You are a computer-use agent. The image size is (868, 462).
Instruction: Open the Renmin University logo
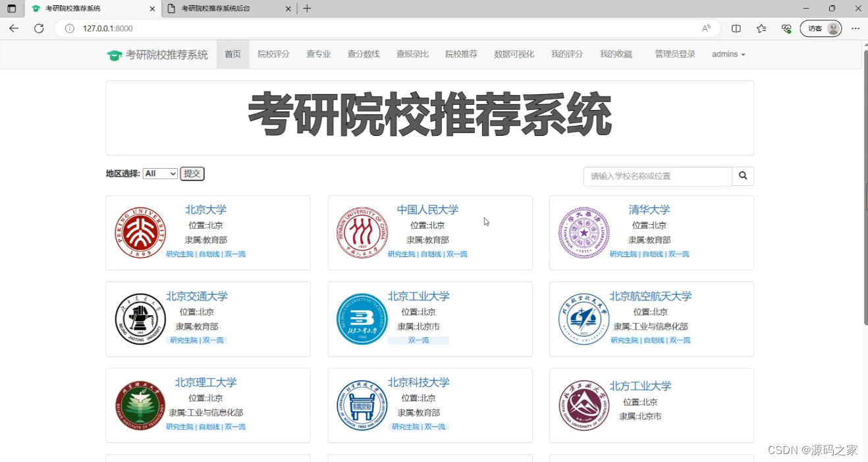(362, 233)
